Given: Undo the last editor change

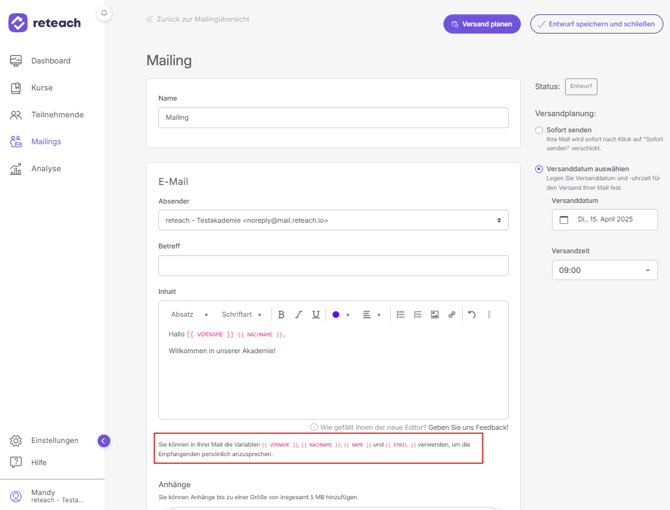Looking at the screenshot, I should point(472,315).
